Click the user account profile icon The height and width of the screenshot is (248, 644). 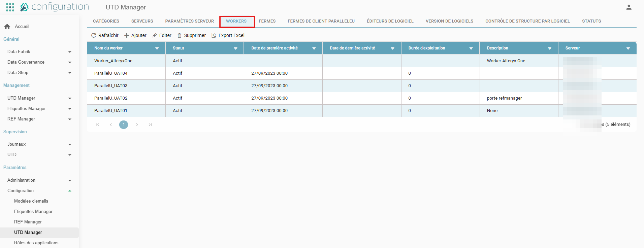pyautogui.click(x=629, y=7)
